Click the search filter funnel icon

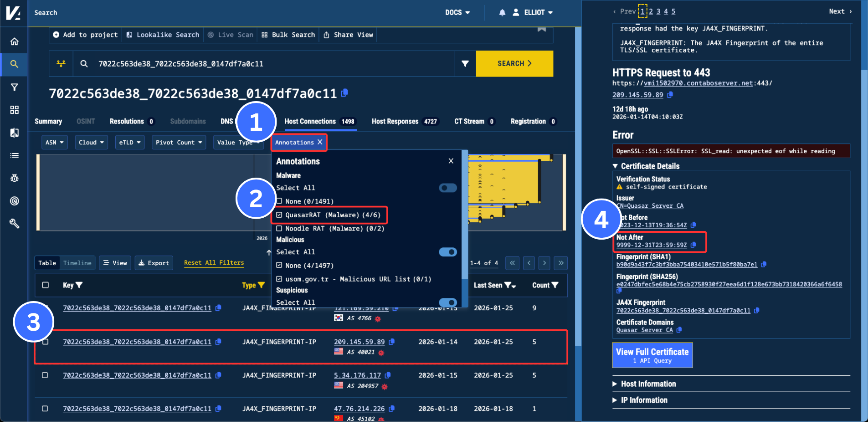pyautogui.click(x=465, y=64)
